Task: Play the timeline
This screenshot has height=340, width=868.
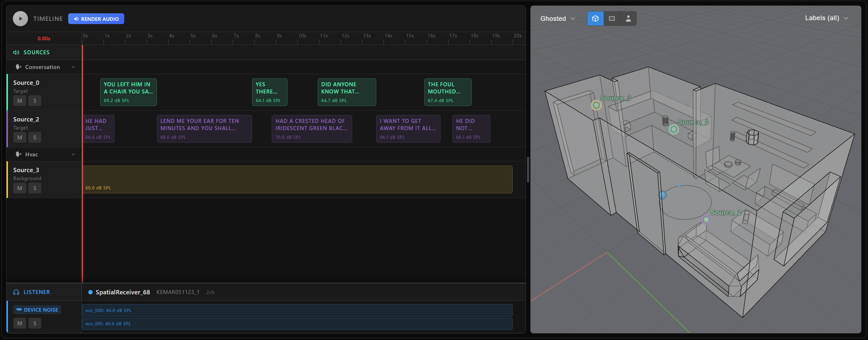Action: (20, 19)
